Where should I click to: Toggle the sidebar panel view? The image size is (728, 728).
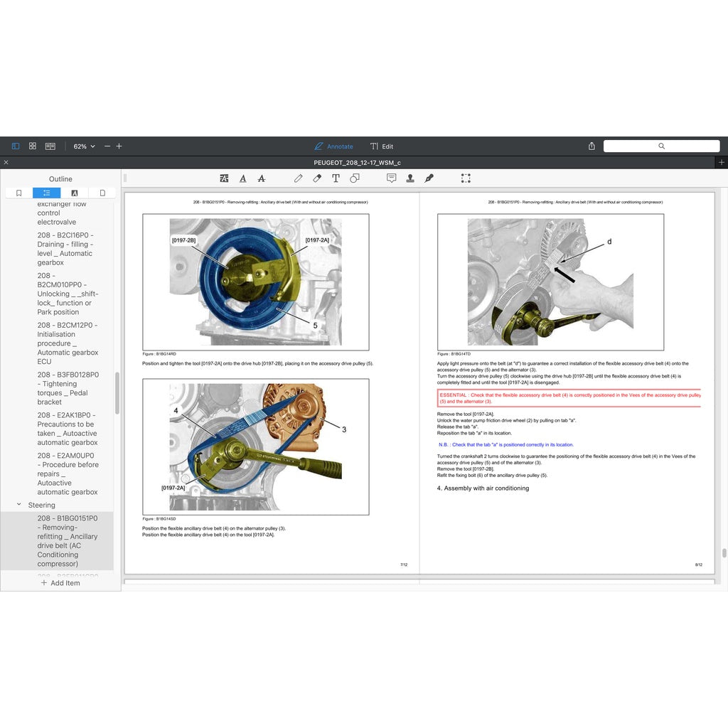(x=16, y=146)
